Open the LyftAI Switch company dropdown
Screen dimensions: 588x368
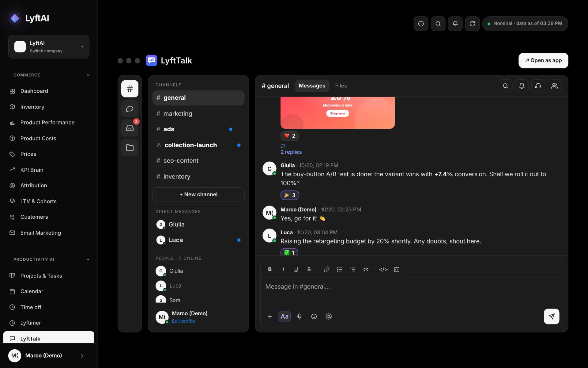[x=49, y=47]
